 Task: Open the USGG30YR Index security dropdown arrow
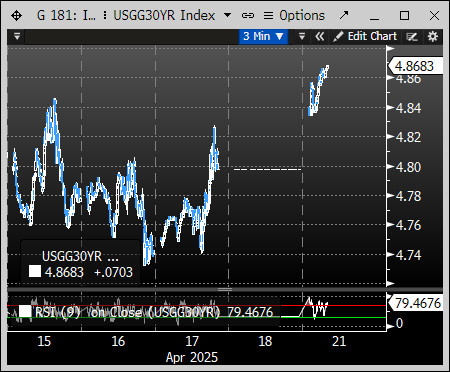click(227, 15)
